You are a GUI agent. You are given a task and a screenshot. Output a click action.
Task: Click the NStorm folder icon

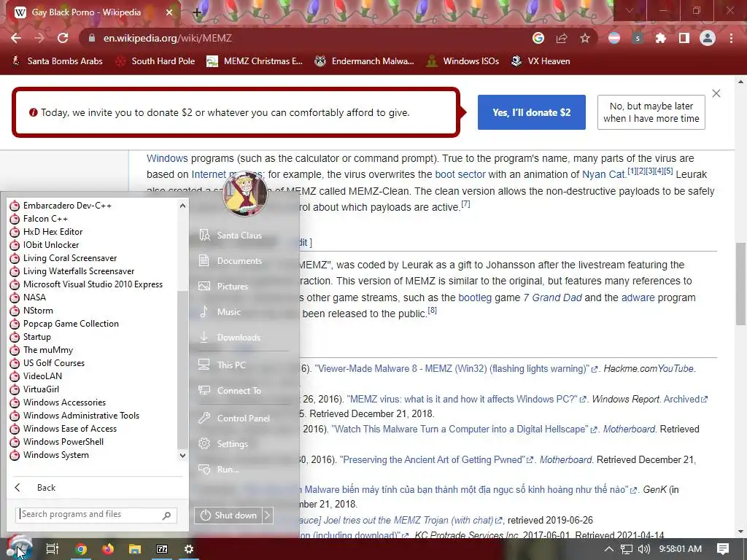(x=15, y=311)
